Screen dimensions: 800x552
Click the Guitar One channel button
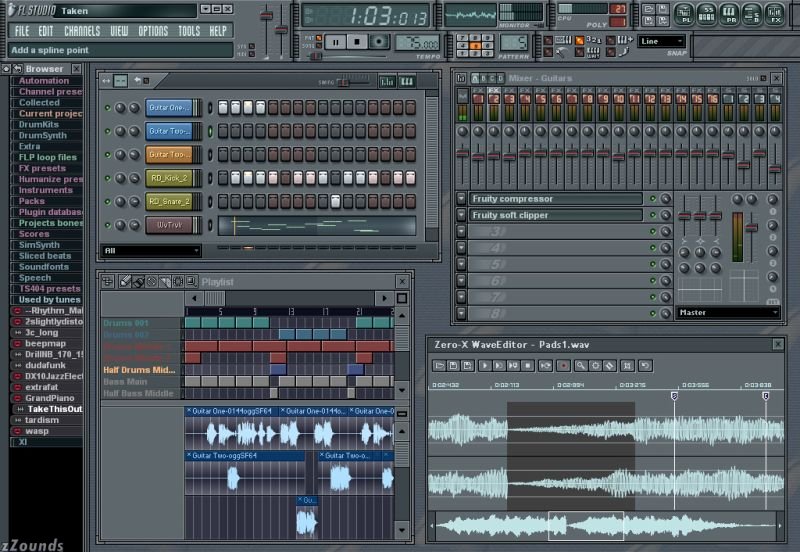pyautogui.click(x=169, y=108)
